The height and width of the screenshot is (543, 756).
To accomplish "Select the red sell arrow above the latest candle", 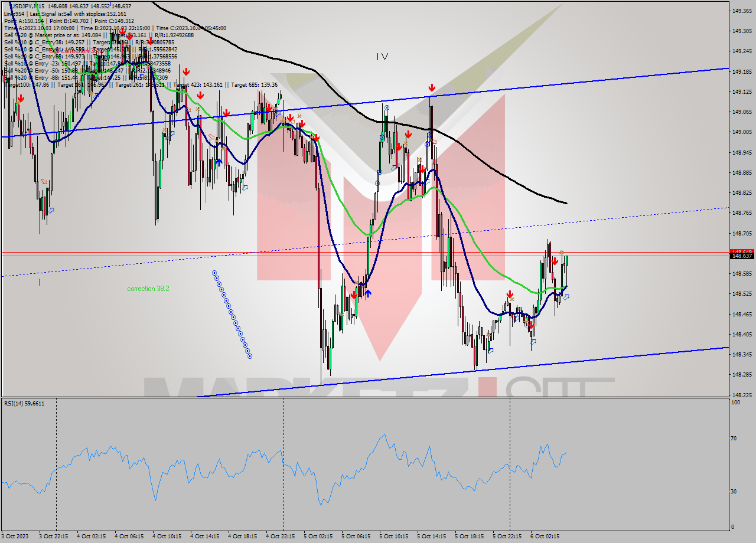I will click(555, 260).
